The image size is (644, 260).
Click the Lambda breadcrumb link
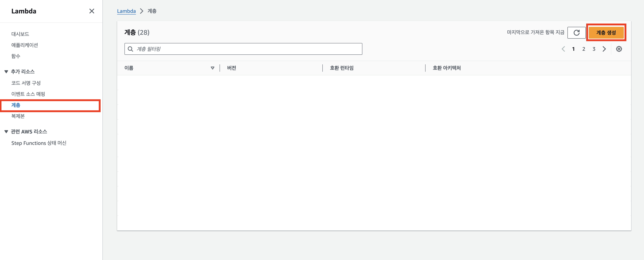click(x=126, y=11)
